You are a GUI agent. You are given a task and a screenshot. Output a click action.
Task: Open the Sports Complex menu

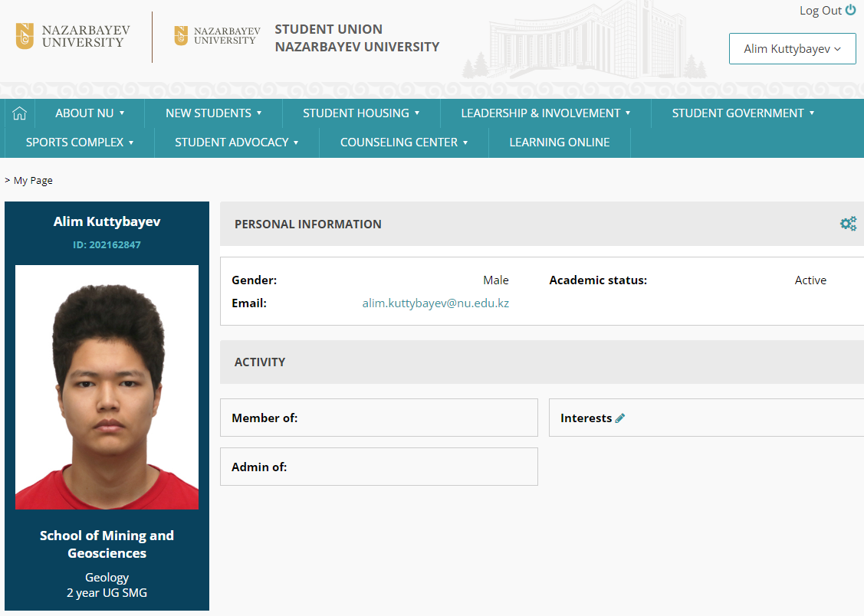[80, 143]
